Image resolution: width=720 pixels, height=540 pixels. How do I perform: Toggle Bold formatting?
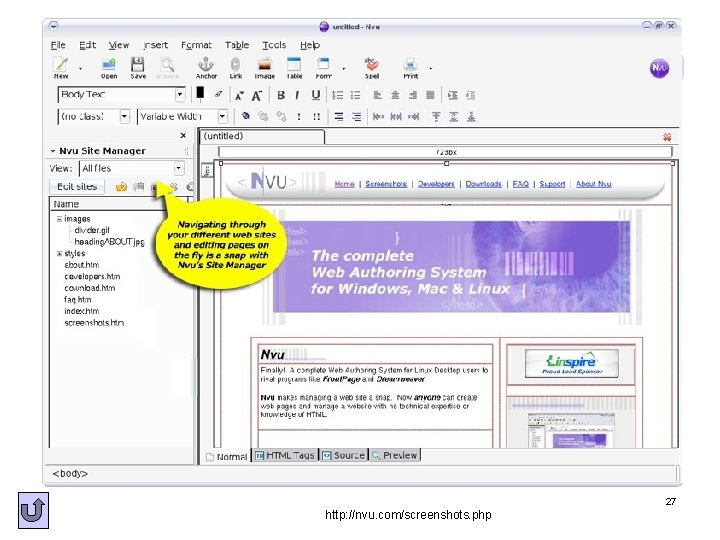[281, 95]
